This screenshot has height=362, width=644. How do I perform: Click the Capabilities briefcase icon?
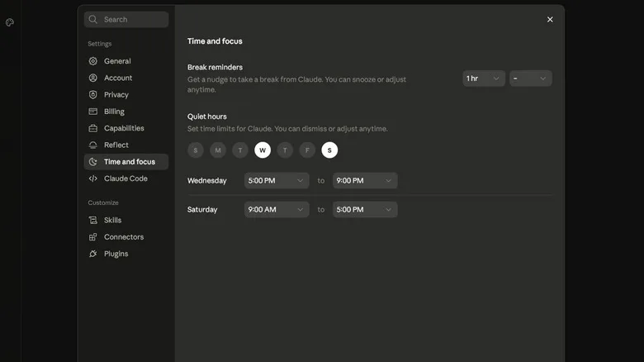tap(93, 128)
